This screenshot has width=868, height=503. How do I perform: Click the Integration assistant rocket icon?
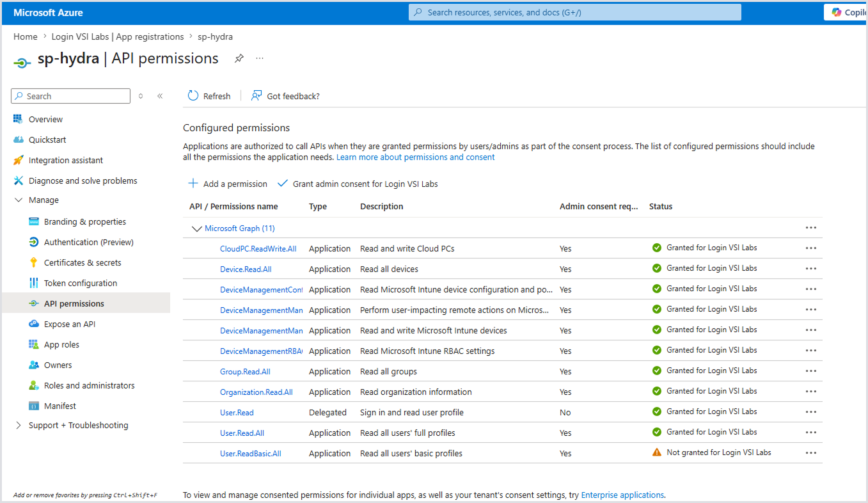pyautogui.click(x=18, y=160)
